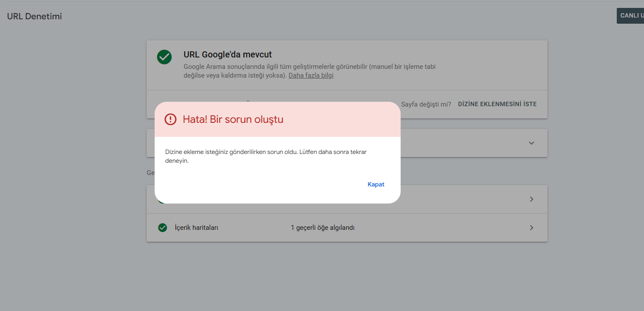
Task: Select the 1 geçerli öğe algılandı status text
Action: (x=322, y=228)
